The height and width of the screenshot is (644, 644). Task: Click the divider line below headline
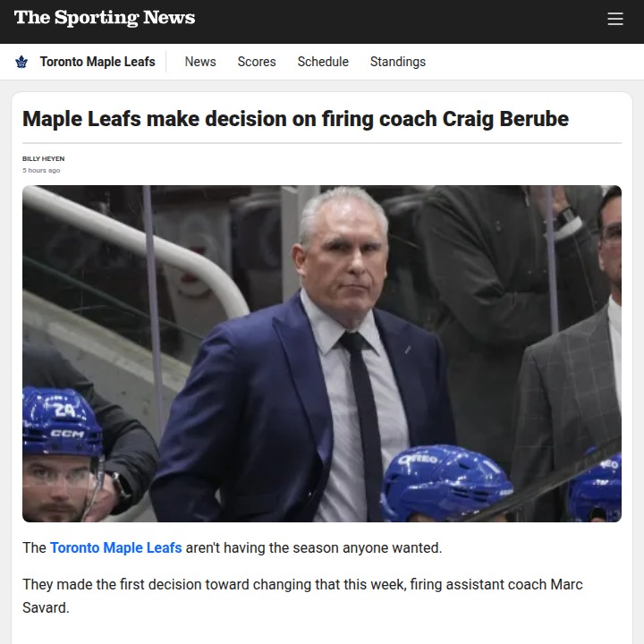[322, 142]
